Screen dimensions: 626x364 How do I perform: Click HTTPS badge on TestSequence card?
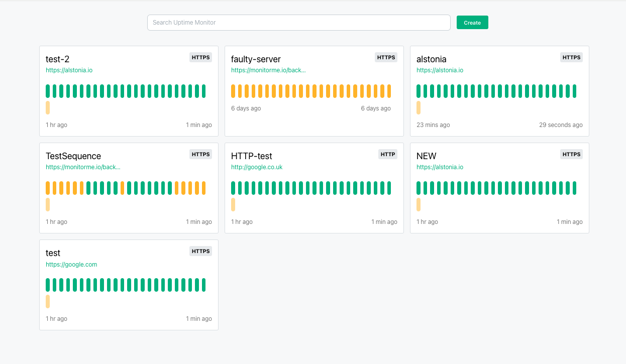(201, 154)
